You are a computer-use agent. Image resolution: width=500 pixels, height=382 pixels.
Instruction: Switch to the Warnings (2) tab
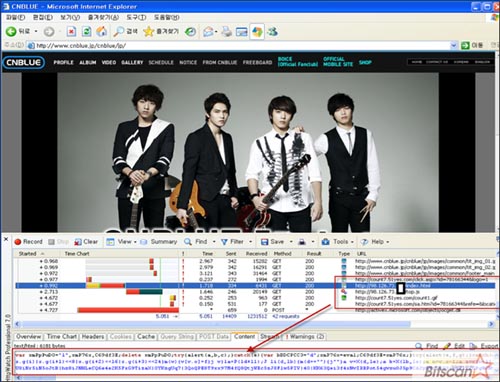pyautogui.click(x=304, y=337)
